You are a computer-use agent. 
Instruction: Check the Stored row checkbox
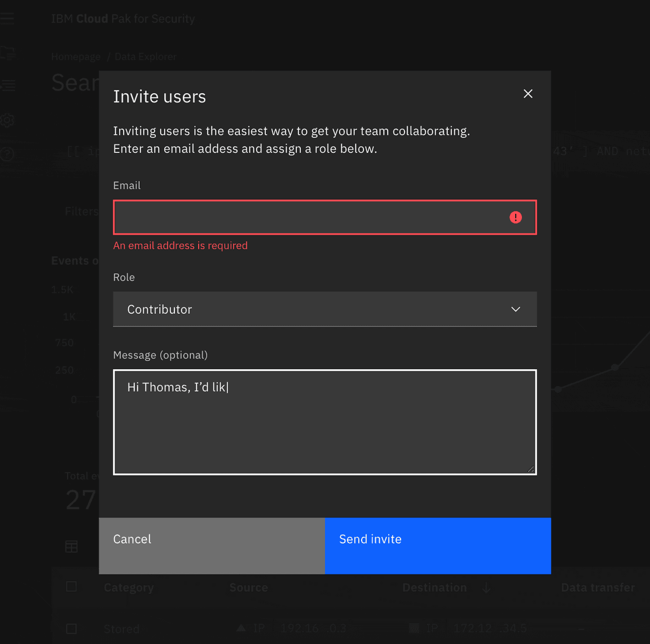click(x=72, y=628)
